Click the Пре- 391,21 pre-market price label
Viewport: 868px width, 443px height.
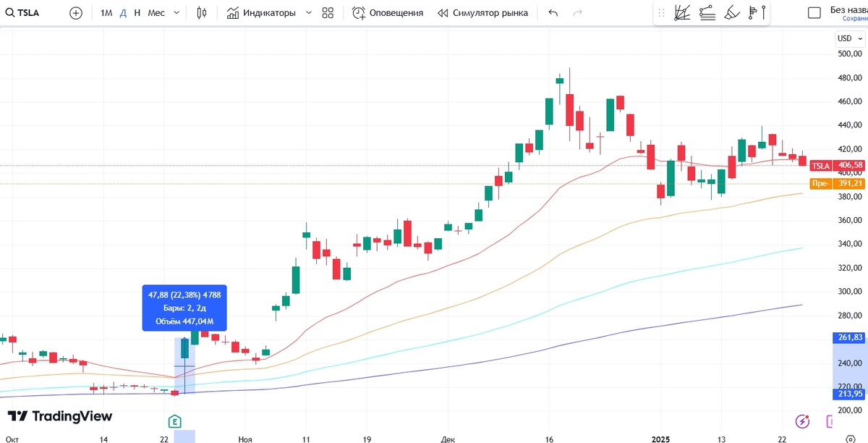click(x=837, y=184)
